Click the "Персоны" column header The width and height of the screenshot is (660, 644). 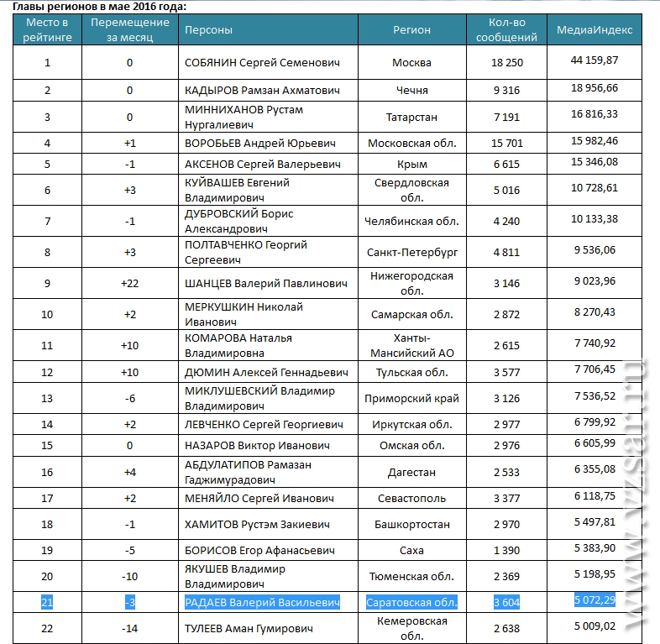tap(268, 30)
